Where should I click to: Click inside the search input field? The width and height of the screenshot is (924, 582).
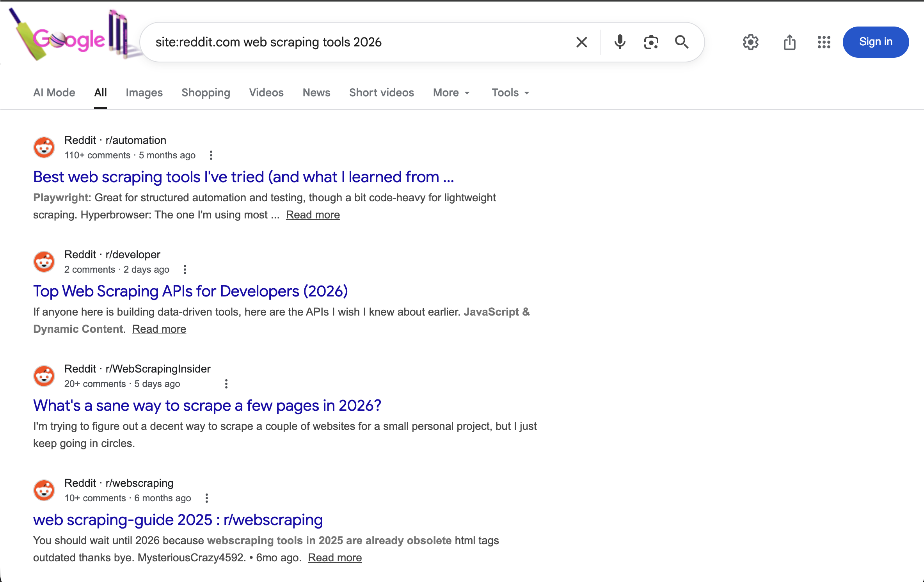point(351,42)
